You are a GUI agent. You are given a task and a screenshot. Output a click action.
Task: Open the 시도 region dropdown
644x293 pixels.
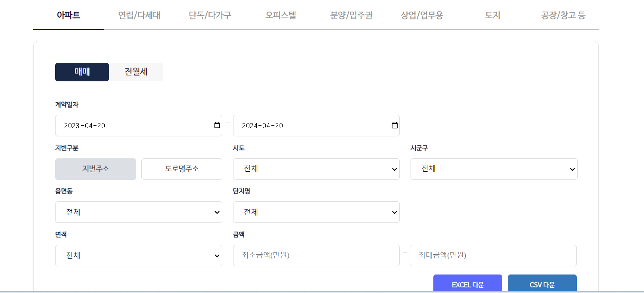[316, 169]
